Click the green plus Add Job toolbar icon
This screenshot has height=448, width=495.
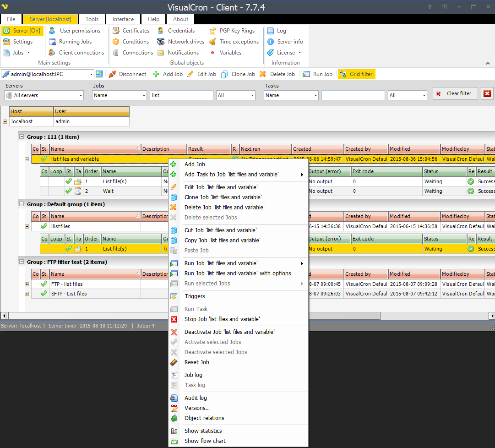tap(156, 74)
